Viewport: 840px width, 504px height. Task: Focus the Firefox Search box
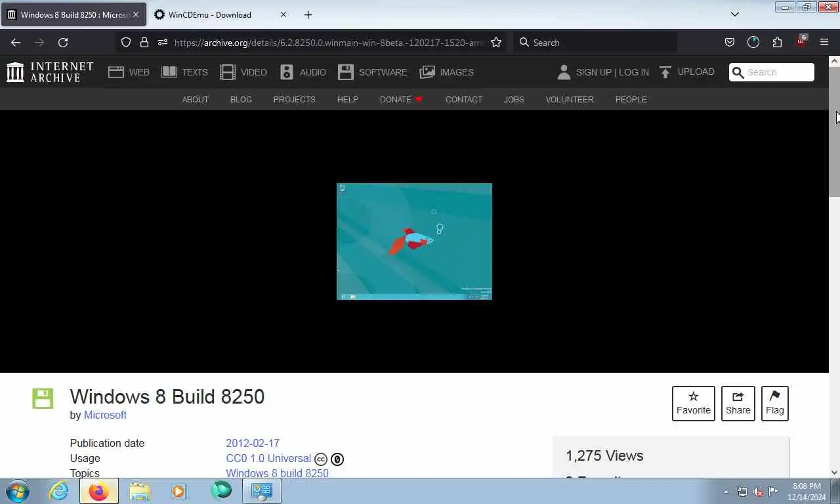point(595,42)
